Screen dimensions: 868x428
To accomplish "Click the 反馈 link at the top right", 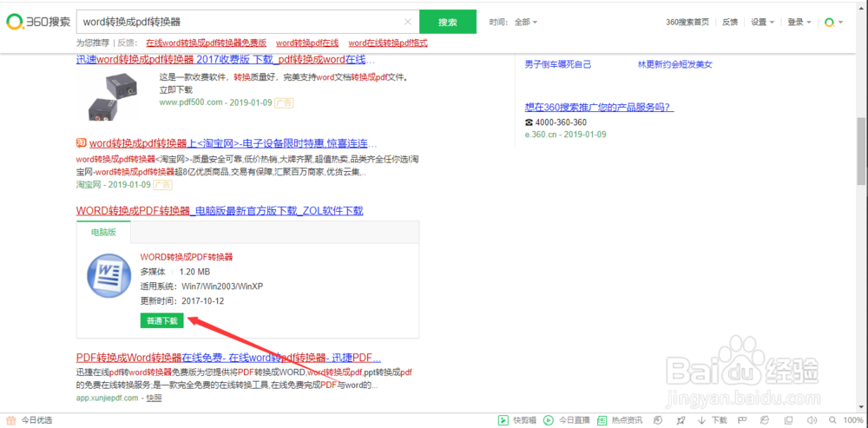I will tap(730, 23).
